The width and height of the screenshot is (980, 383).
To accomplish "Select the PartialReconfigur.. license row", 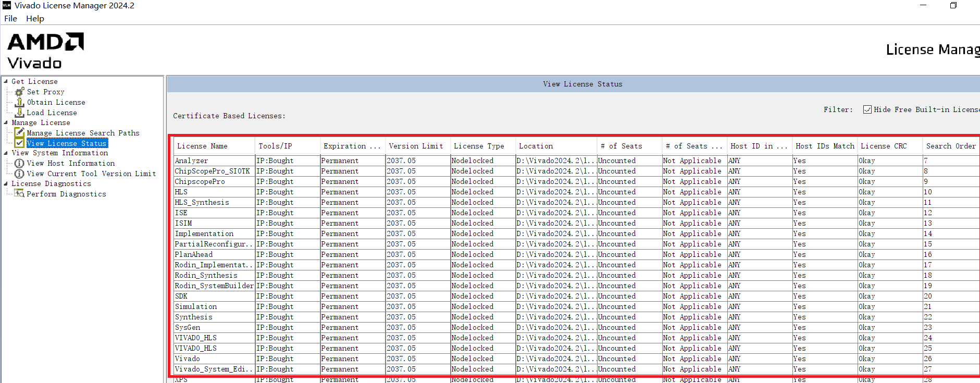I will coord(576,244).
